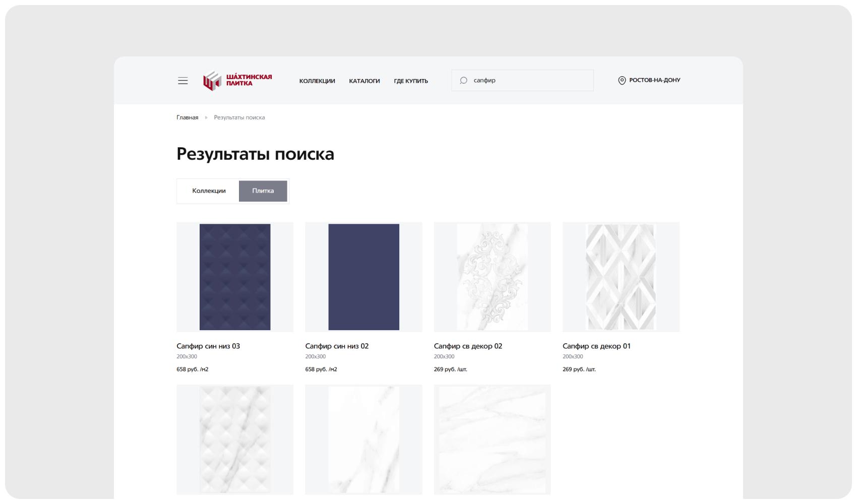Click the search magnifier icon
Viewport: 857px width, 504px height.
tap(463, 81)
